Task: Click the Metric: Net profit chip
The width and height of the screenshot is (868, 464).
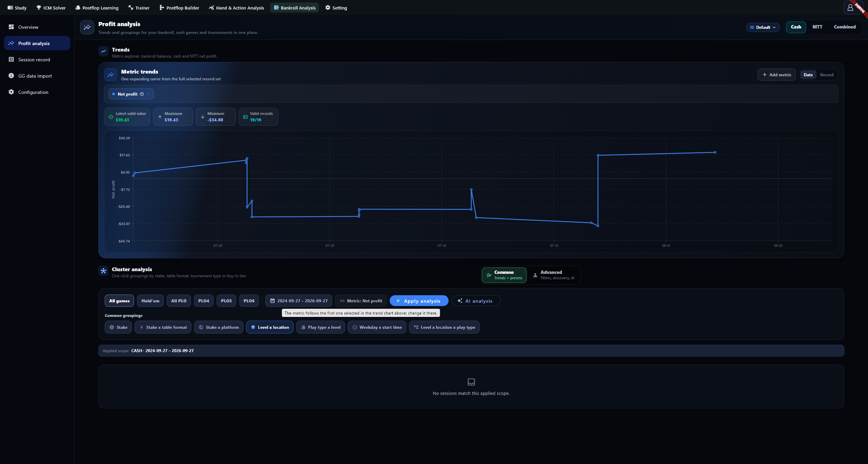Action: pyautogui.click(x=361, y=301)
